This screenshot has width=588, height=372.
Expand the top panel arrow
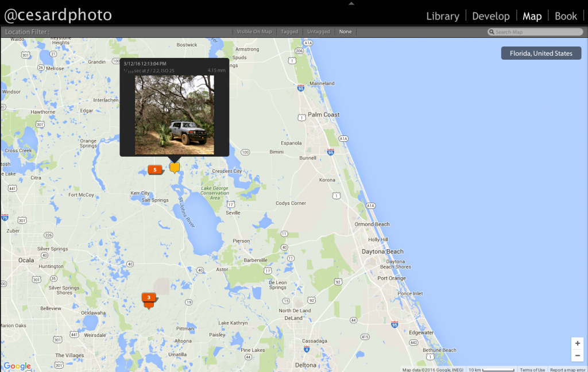[x=351, y=3]
